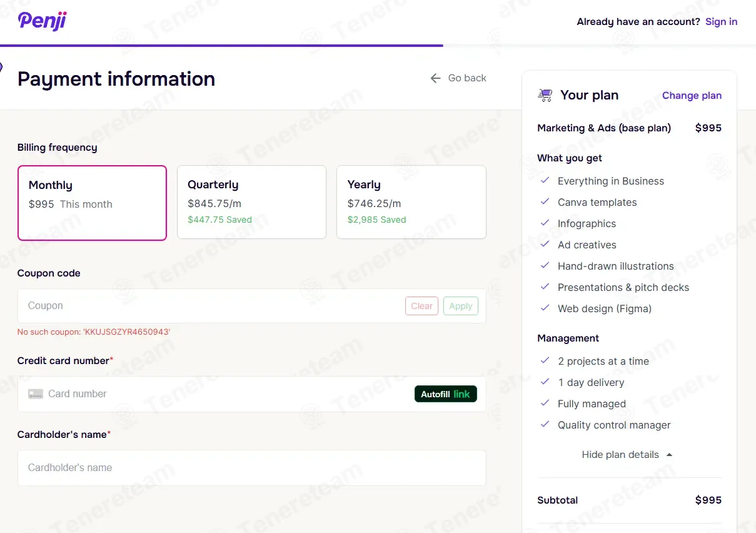This screenshot has width=756, height=533.
Task: Click the checkmark beside Infographics
Action: pyautogui.click(x=545, y=223)
